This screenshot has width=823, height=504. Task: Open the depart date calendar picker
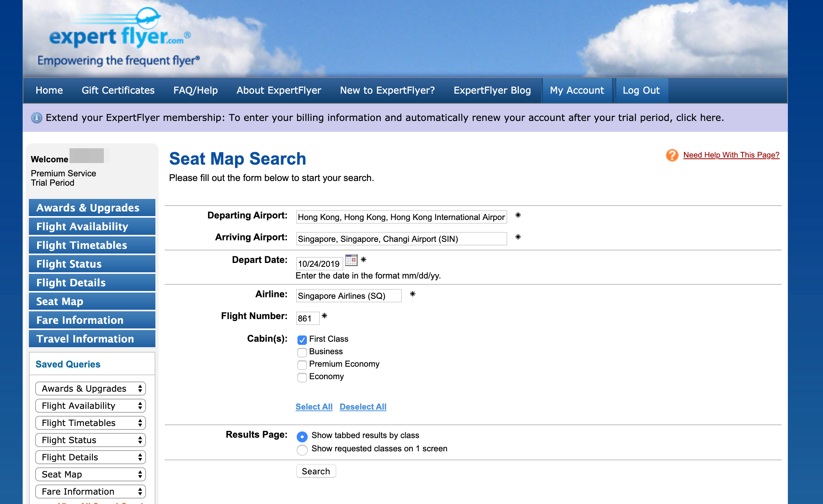[x=351, y=260]
